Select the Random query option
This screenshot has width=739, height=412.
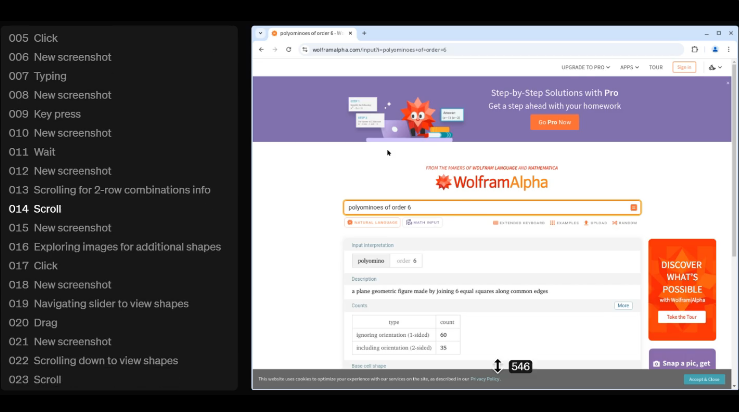tap(626, 222)
